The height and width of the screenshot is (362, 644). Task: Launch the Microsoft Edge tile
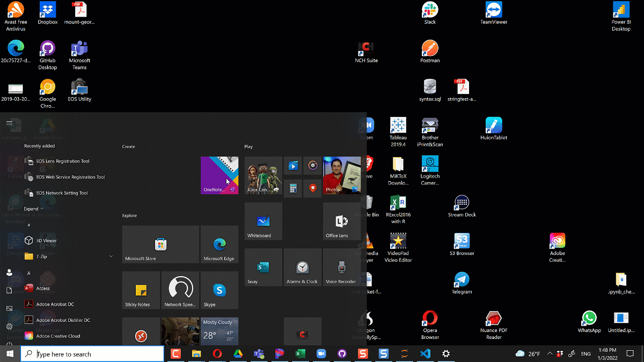(219, 245)
